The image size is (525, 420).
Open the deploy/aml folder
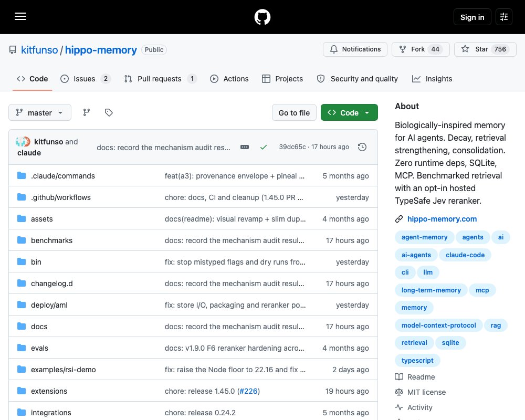[x=49, y=305]
